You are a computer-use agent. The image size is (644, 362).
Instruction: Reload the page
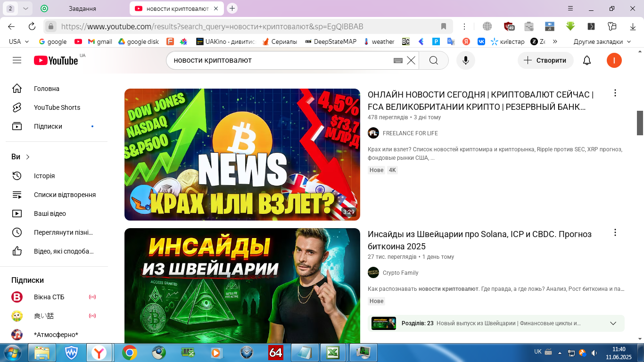(32, 26)
